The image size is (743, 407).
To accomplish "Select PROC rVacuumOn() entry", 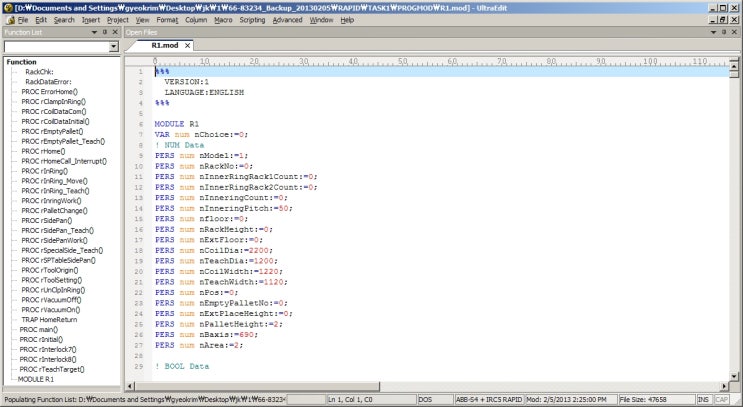I will pos(51,310).
